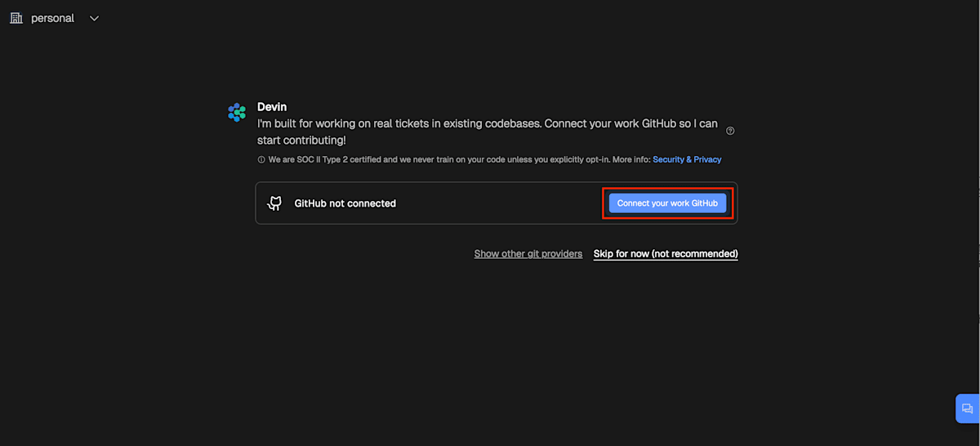The width and height of the screenshot is (980, 446).
Task: Expand the personal organization chevron
Action: [94, 18]
